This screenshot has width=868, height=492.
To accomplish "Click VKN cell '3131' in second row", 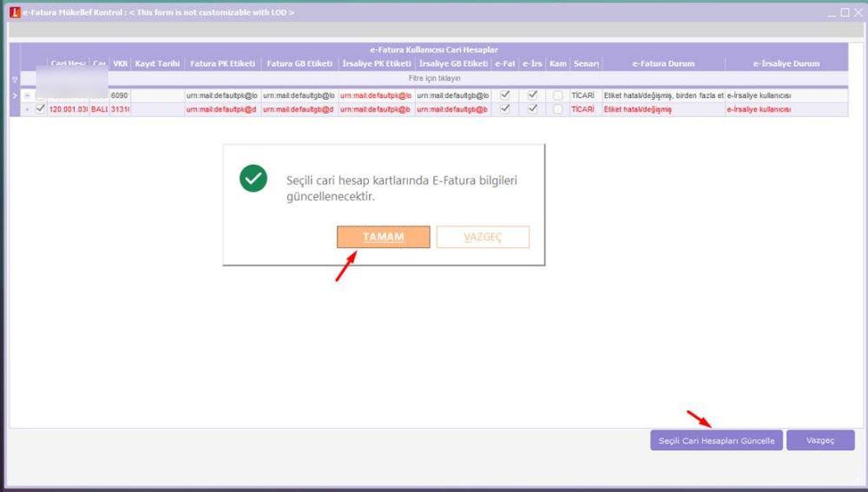I will point(120,109).
